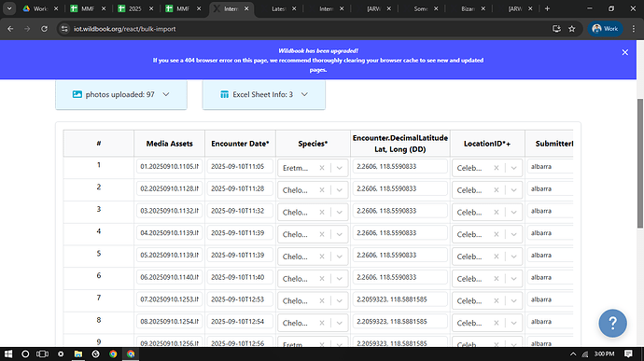This screenshot has width=644, height=361.
Task: Clear LocationID value in row 8
Action: (x=497, y=323)
